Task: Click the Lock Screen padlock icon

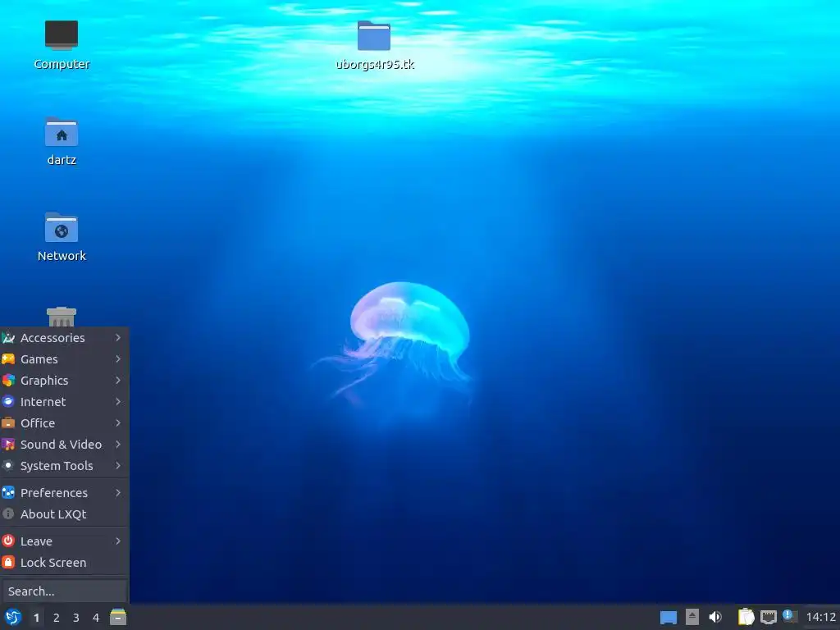Action: pyautogui.click(x=8, y=562)
